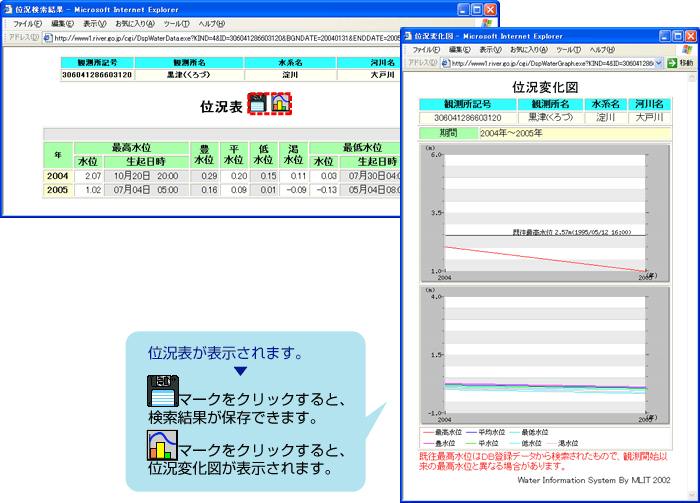700x503 pixels.
Task: Click the page icon in the results window address bar
Action: point(46,37)
